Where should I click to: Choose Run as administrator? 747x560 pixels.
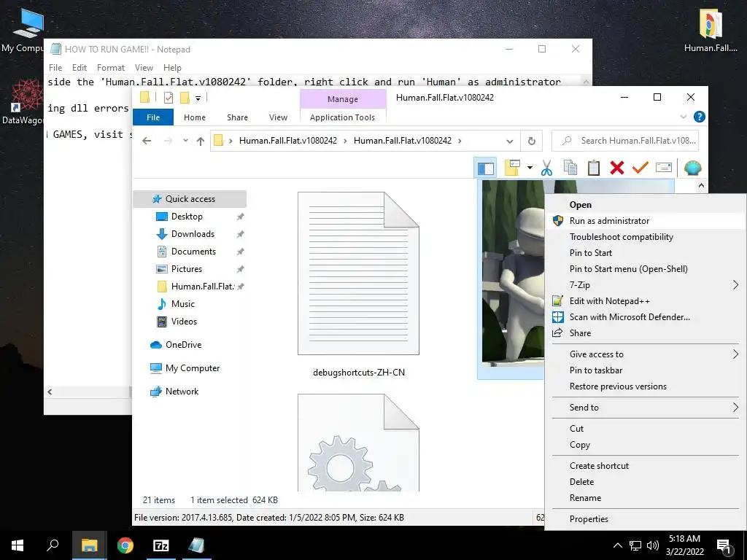point(609,221)
